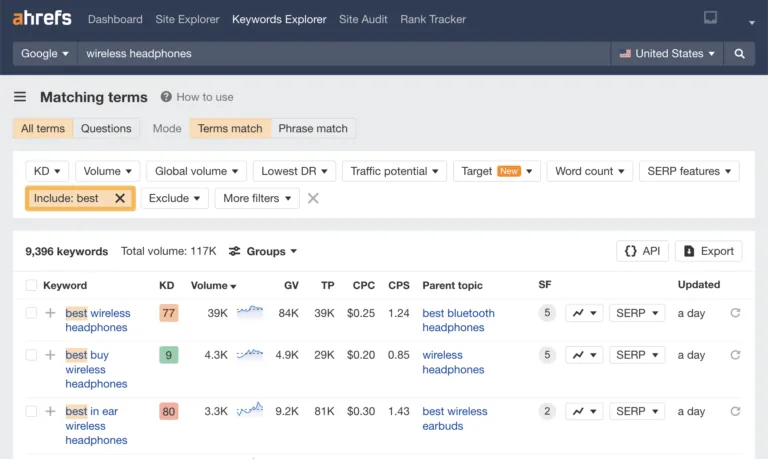The width and height of the screenshot is (768, 459).
Task: Refresh best in ear wireless headphones row
Action: pyautogui.click(x=735, y=411)
